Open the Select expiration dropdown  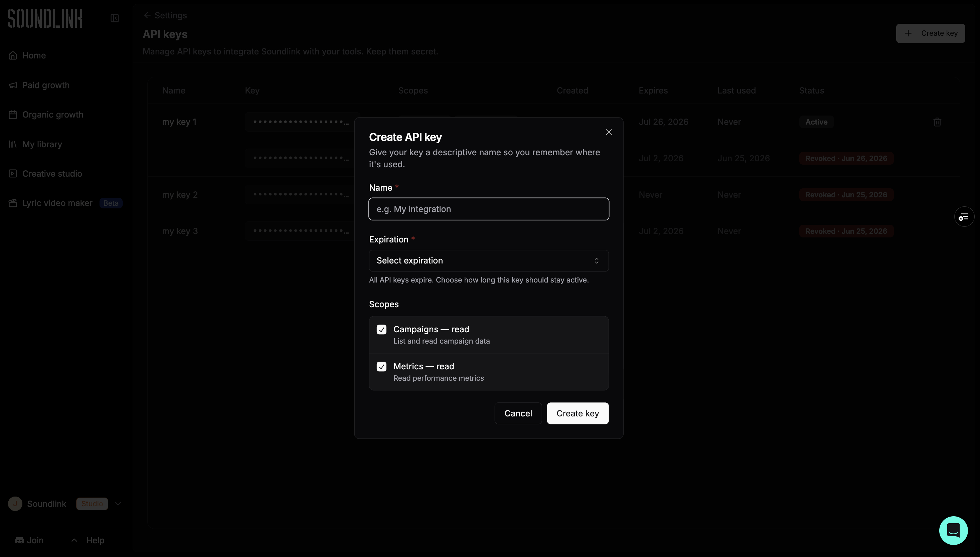[x=489, y=260]
